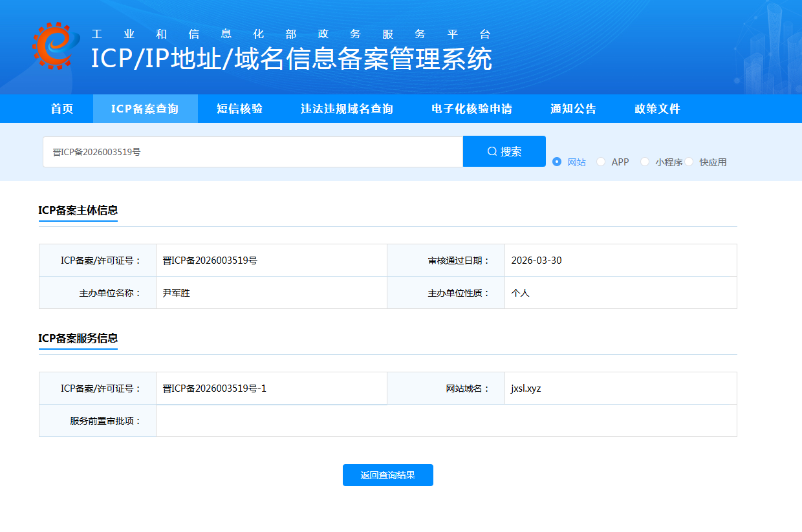Click the ICP备案主体信息 section heading
This screenshot has width=802, height=532.
[78, 210]
